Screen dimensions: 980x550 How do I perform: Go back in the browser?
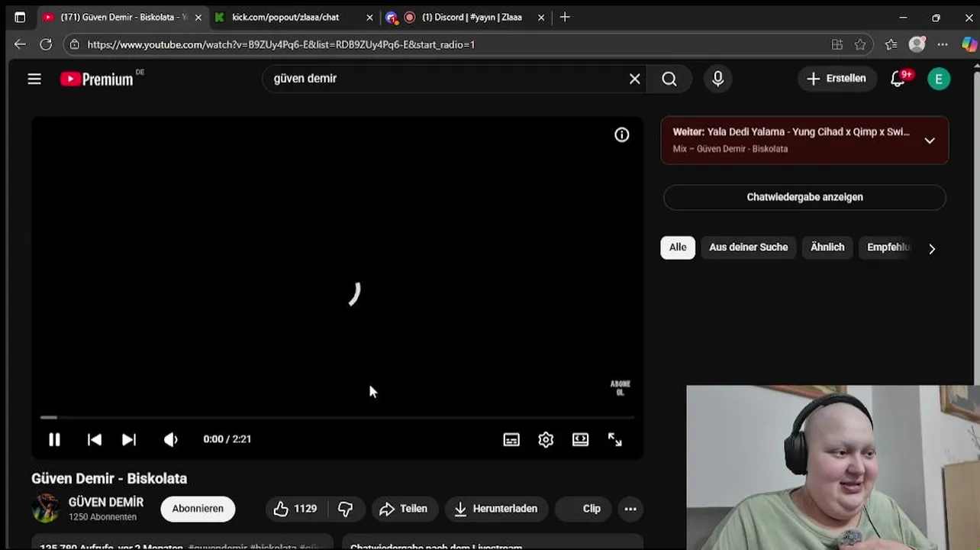[20, 44]
